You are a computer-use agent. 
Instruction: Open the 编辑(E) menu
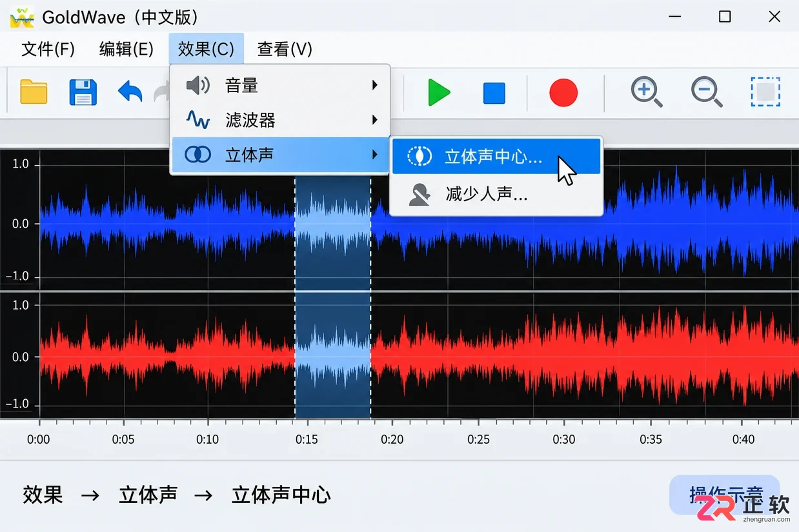tap(126, 49)
